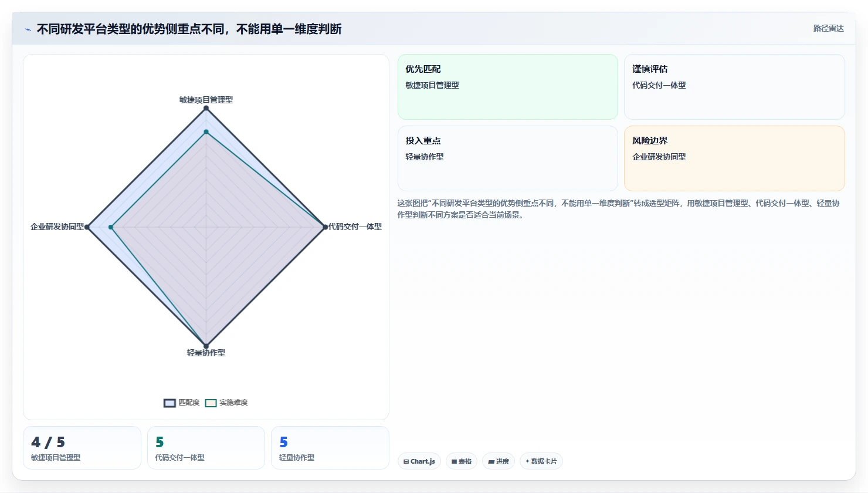
Task: Click the 路径雷达 label in header
Action: [828, 28]
